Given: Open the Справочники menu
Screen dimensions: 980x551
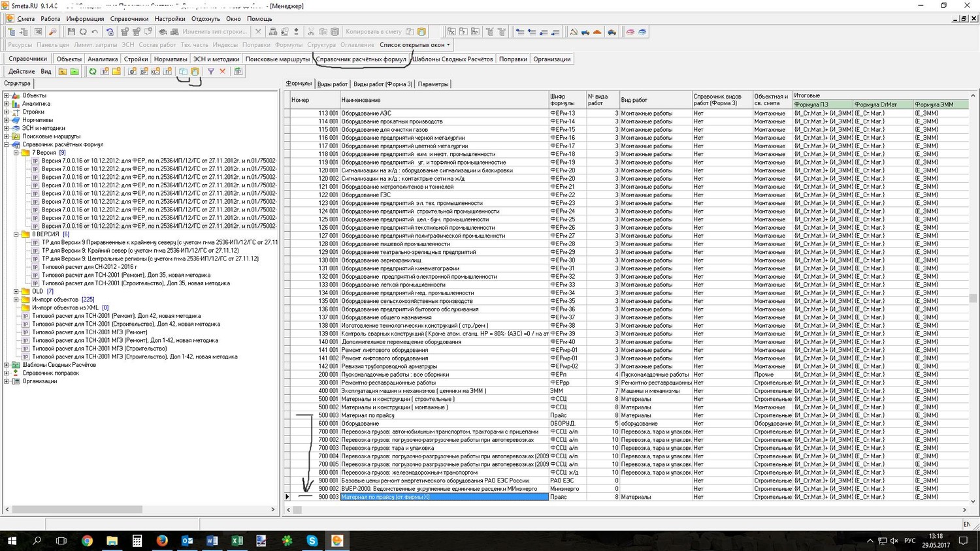Looking at the screenshot, I should [129, 19].
